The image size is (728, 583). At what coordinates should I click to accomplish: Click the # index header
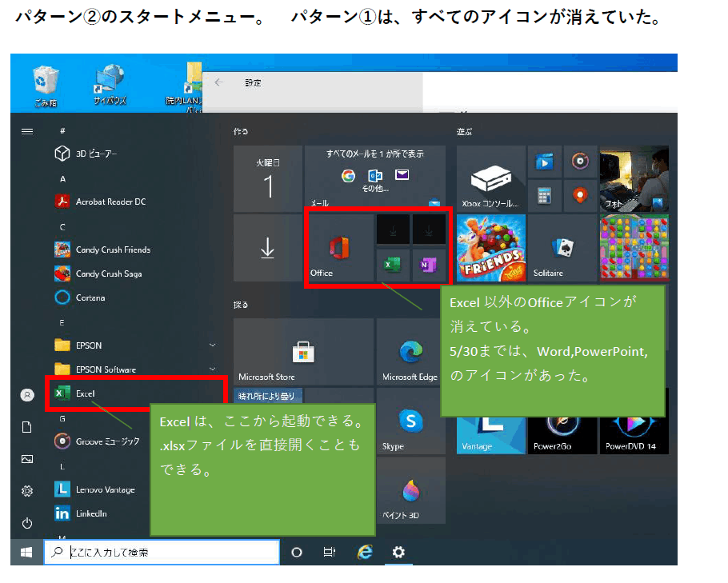62,131
